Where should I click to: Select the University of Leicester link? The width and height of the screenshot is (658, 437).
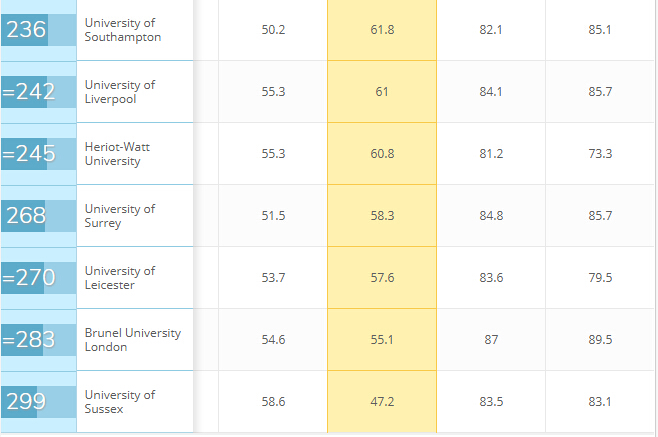120,278
